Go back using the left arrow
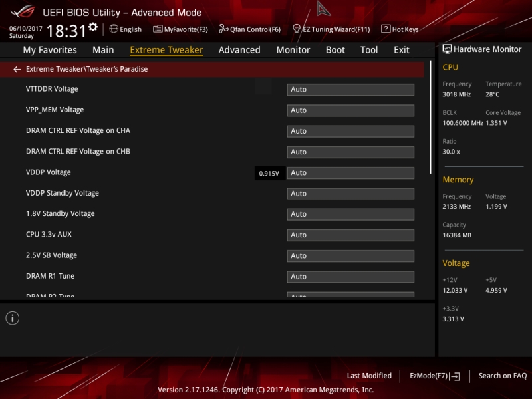532x399 pixels. [x=17, y=70]
